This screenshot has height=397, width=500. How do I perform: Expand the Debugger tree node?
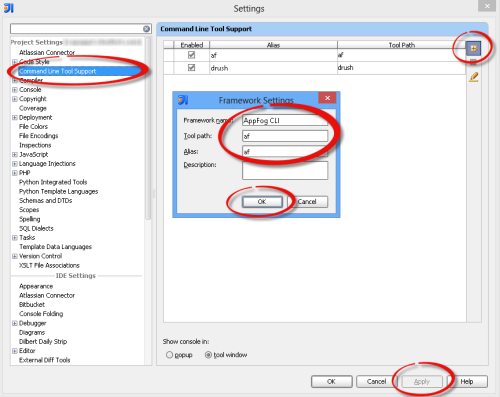click(x=15, y=323)
